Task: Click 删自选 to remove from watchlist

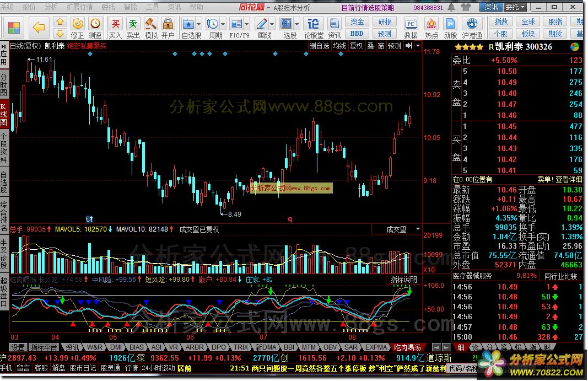Action: pos(319,46)
